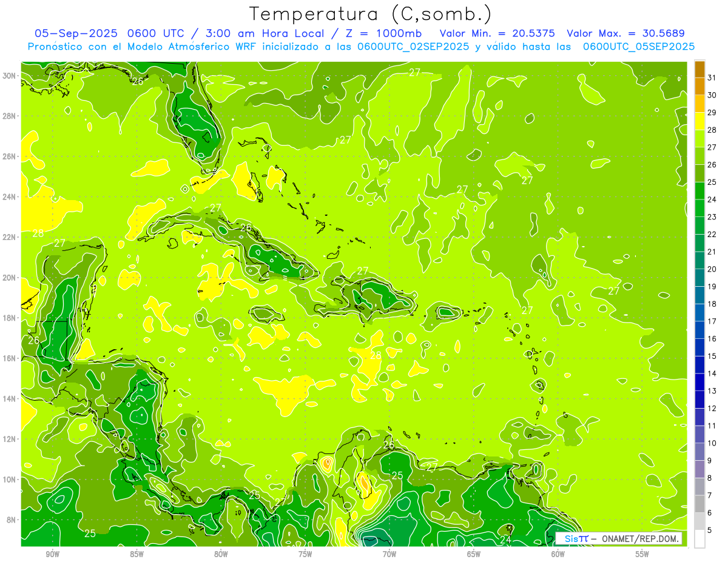
Task: Pick the dark orange colorbar segment above 31
Action: tap(699, 69)
